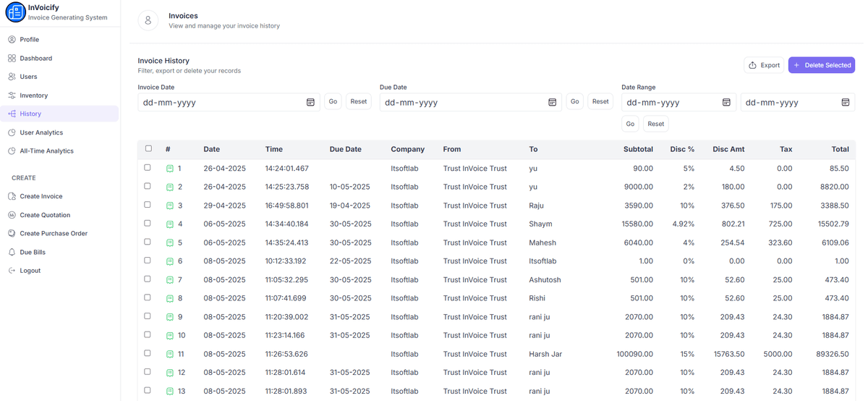Click the Company column header
This screenshot has height=401, width=868.
pos(408,149)
